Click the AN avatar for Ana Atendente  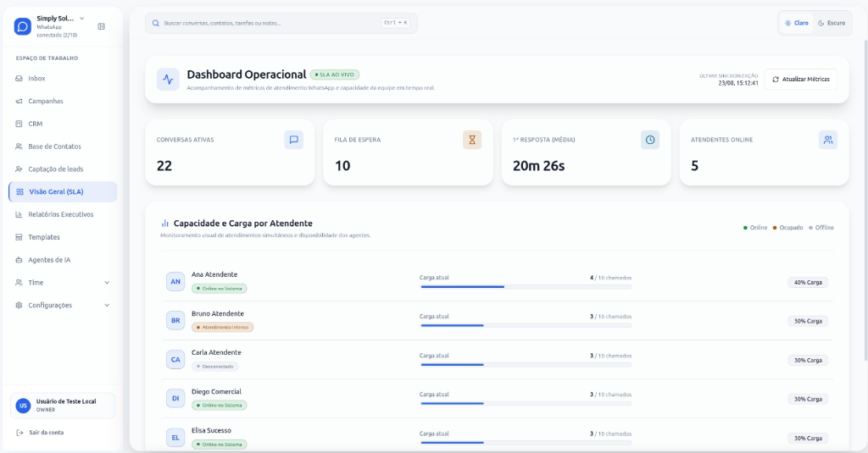coord(175,281)
